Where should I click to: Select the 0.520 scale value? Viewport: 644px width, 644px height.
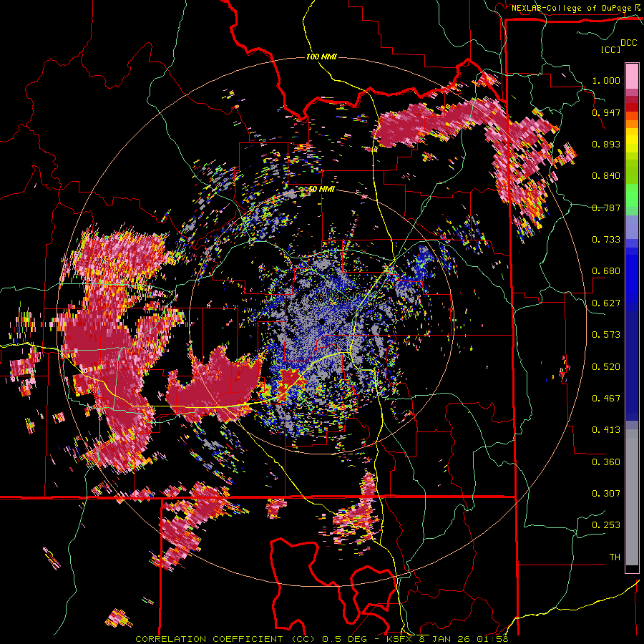606,367
